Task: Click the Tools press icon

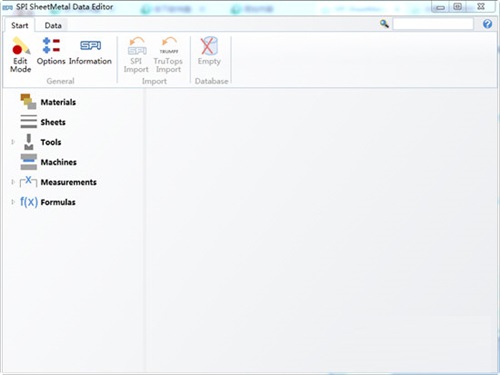Action: [29, 142]
